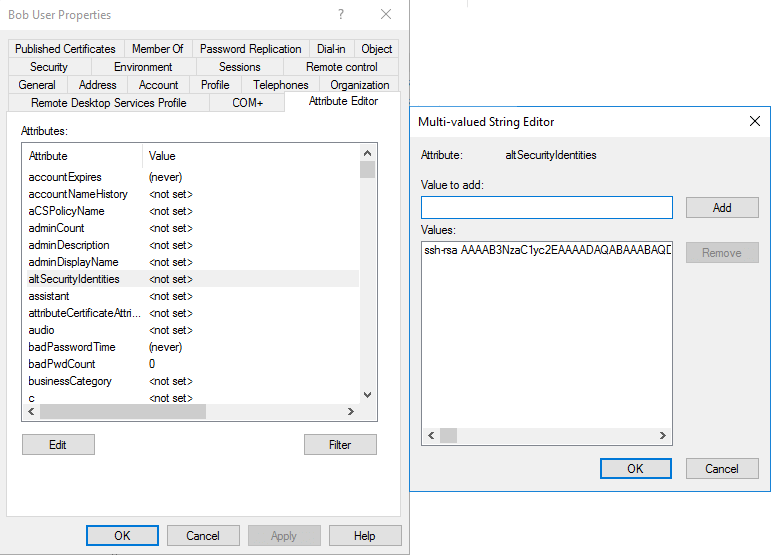The height and width of the screenshot is (555, 771).
Task: Open the Address tab
Action: pos(97,85)
